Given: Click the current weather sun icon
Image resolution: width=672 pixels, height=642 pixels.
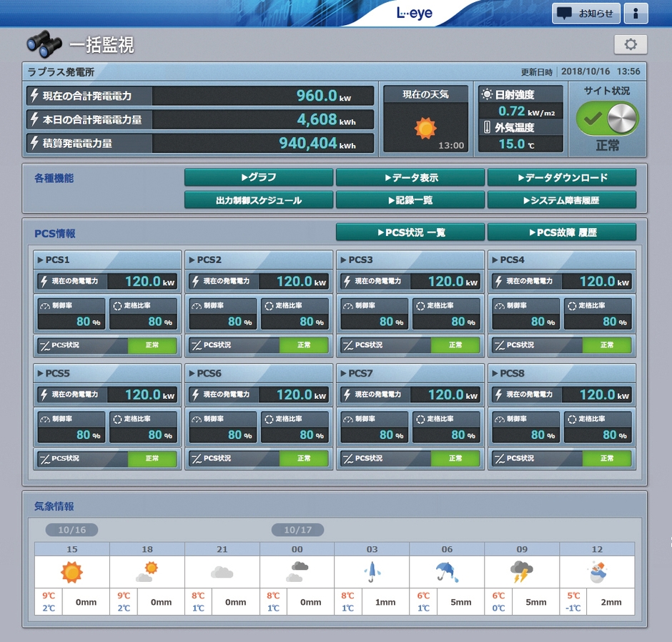Looking at the screenshot, I should (x=425, y=128).
